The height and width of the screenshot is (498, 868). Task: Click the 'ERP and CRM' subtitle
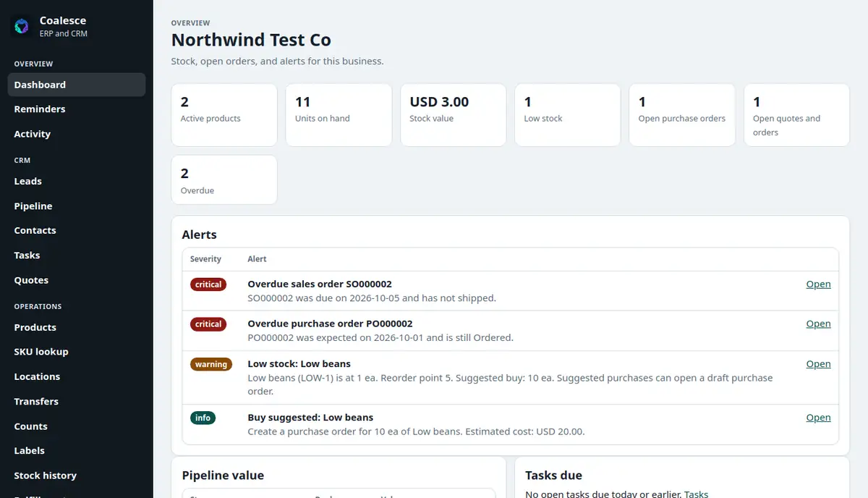(64, 34)
